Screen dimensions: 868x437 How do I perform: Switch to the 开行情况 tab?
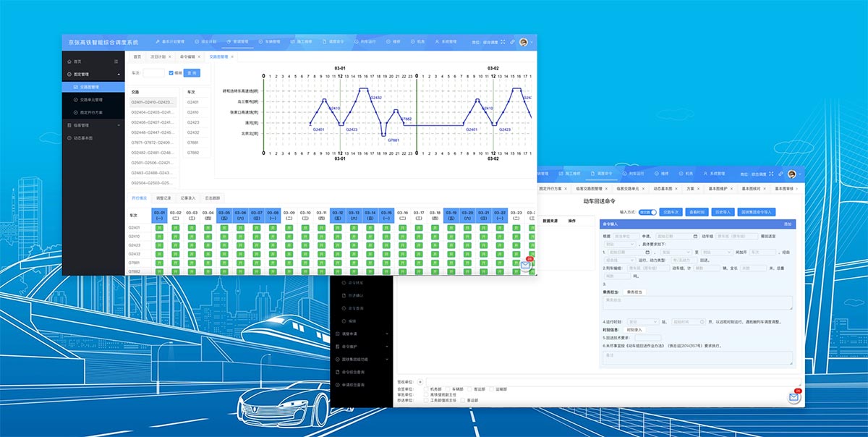(139, 198)
